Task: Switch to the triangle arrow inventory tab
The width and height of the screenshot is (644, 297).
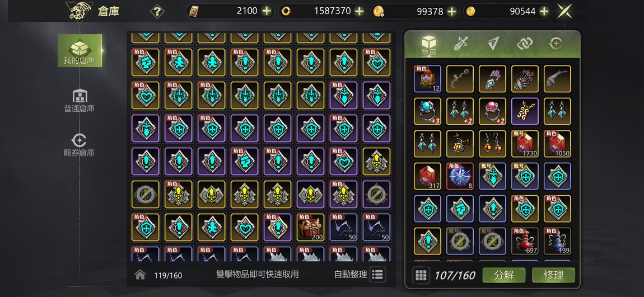Action: pos(493,44)
